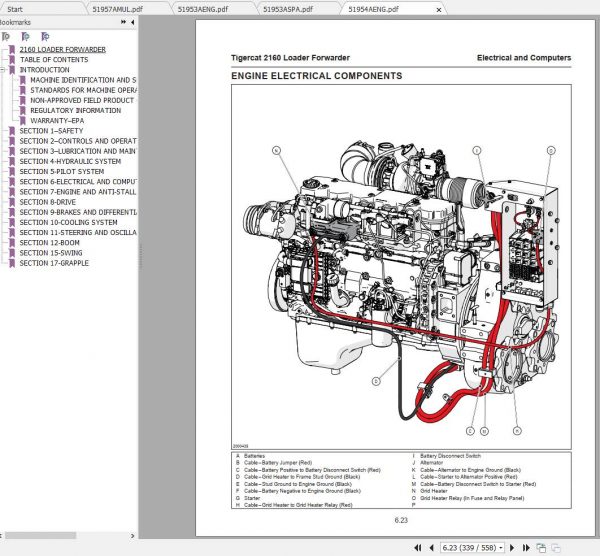600x556 pixels.
Task: Go to SECTION 10-COOLING SYSTEM bookmark
Action: pyautogui.click(x=68, y=222)
